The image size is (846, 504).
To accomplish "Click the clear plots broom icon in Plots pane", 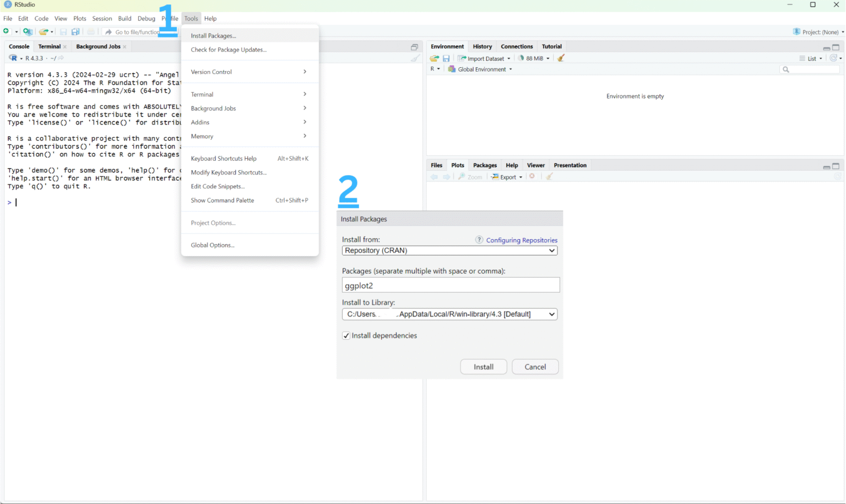I will click(x=549, y=177).
